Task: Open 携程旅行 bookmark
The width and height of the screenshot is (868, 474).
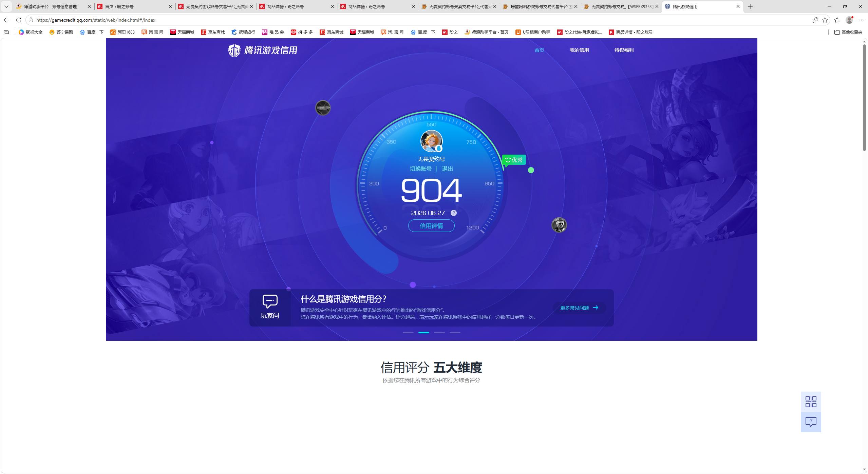Action: (x=243, y=32)
